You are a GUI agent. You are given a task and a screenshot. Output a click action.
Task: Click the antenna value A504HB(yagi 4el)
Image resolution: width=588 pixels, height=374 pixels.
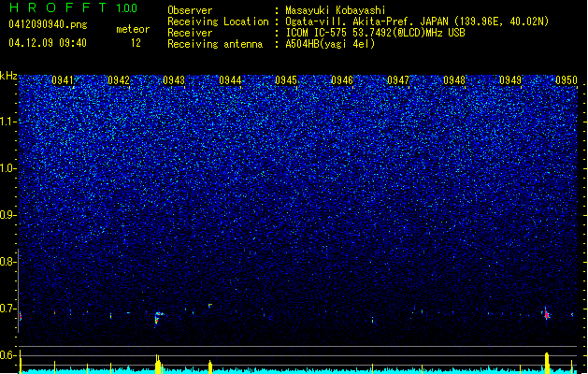tap(330, 44)
